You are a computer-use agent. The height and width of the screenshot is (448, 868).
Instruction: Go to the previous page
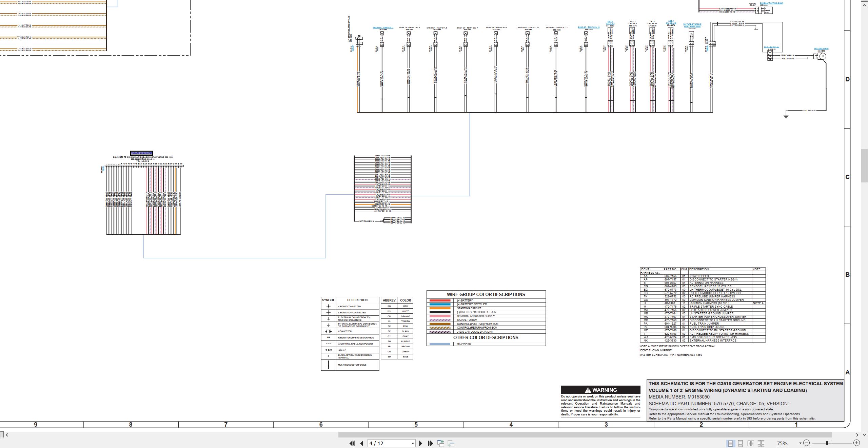362,443
